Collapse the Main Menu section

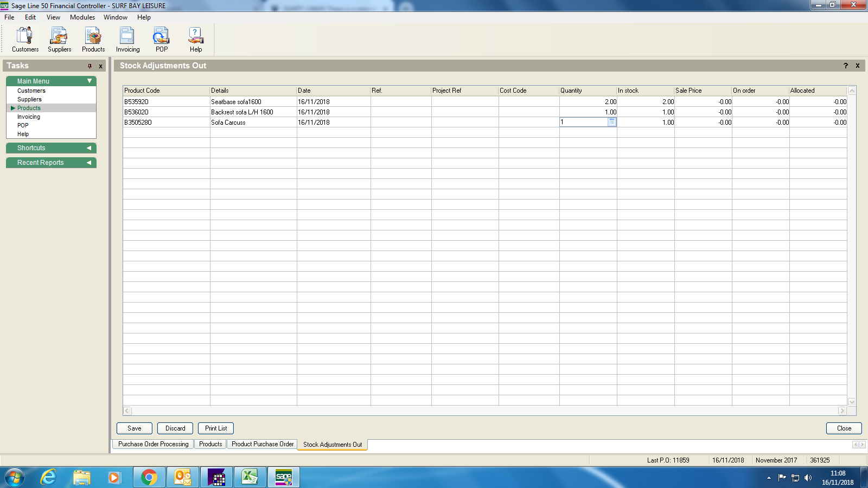[90, 81]
